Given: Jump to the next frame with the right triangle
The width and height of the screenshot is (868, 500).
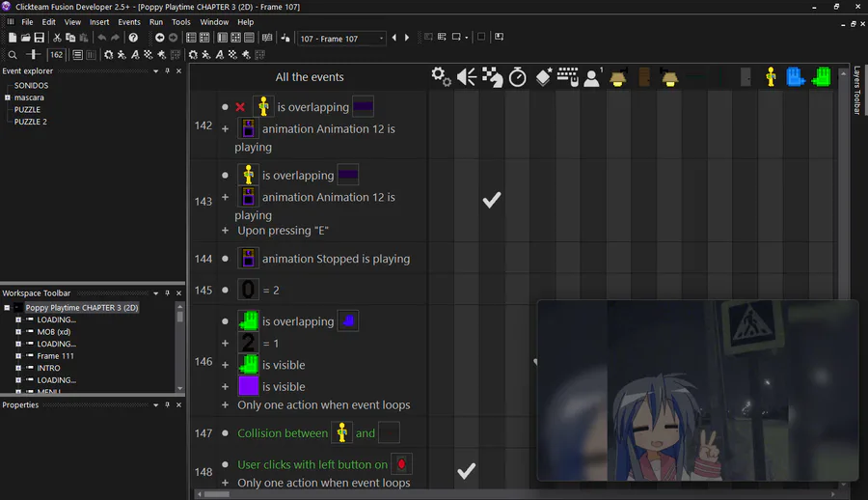Looking at the screenshot, I should tap(407, 38).
